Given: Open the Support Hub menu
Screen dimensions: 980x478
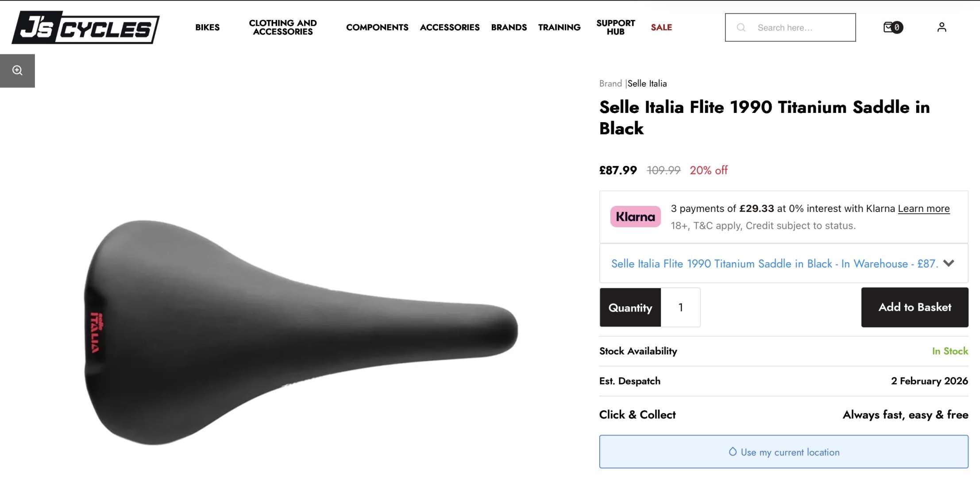Looking at the screenshot, I should coord(615,27).
